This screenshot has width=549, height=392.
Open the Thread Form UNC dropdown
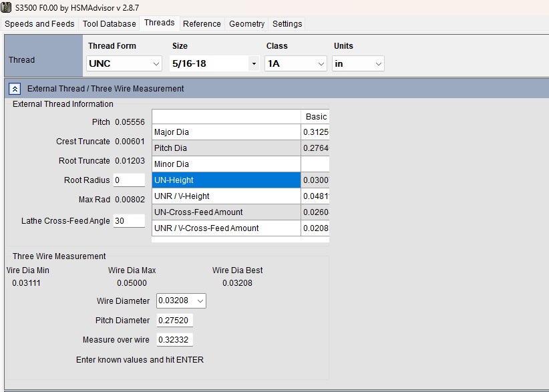124,64
